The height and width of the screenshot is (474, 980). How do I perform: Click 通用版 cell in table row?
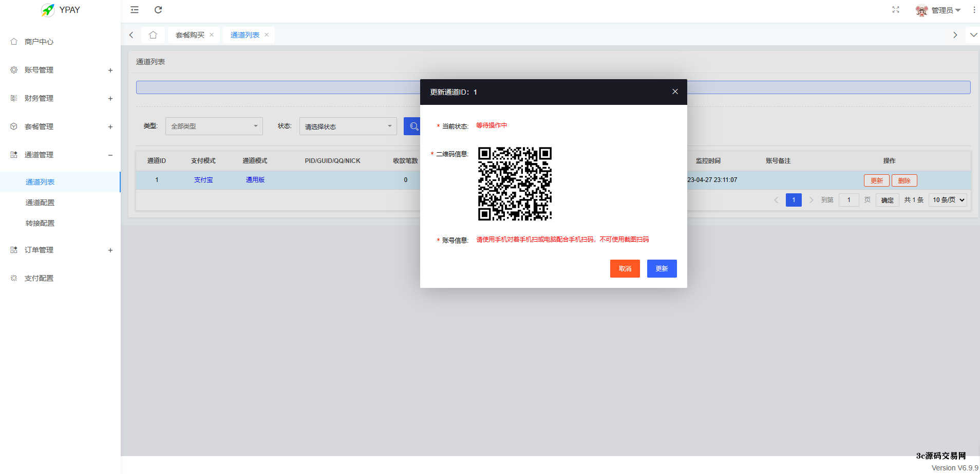[255, 180]
